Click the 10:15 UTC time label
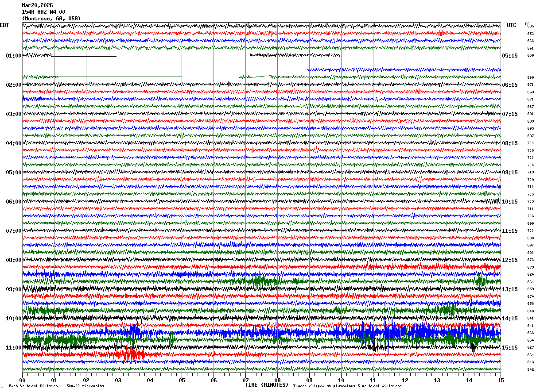Screen dimensions: 536x392 (510, 202)
